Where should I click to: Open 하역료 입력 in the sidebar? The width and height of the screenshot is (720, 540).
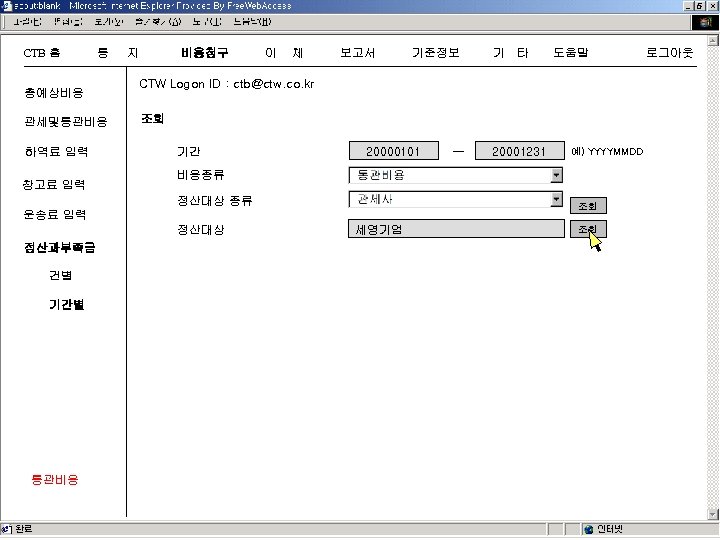tap(56, 152)
